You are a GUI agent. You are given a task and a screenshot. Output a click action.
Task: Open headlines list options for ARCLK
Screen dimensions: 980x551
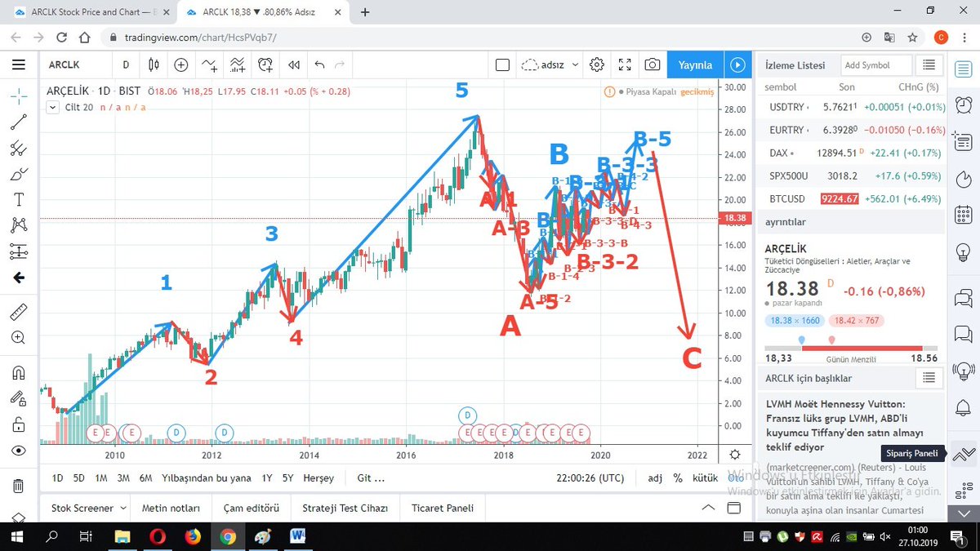pos(928,377)
